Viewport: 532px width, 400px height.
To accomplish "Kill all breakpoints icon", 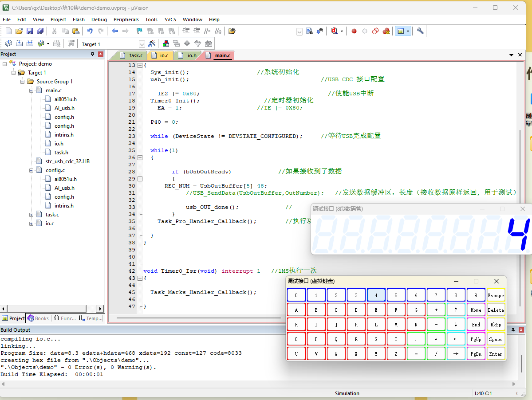I will pos(386,31).
